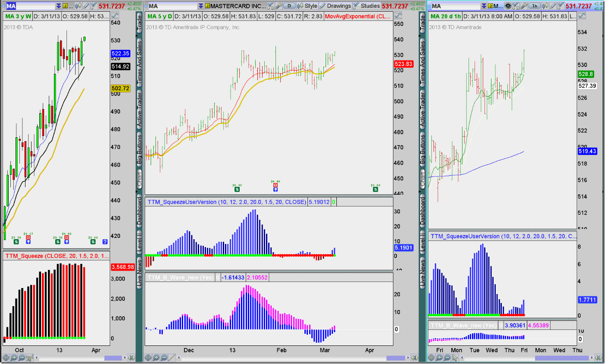The width and height of the screenshot is (605, 364).
Task: Open symbol dropdown arrow in middle chart
Action: click(x=201, y=6)
